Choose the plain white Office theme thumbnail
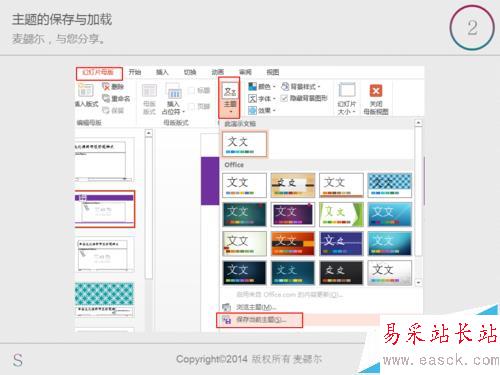This screenshot has width=500, height=375. point(244,185)
